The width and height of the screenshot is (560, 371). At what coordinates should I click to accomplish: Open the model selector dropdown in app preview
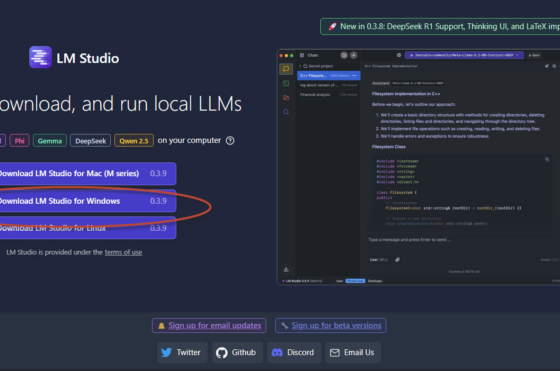[x=464, y=55]
